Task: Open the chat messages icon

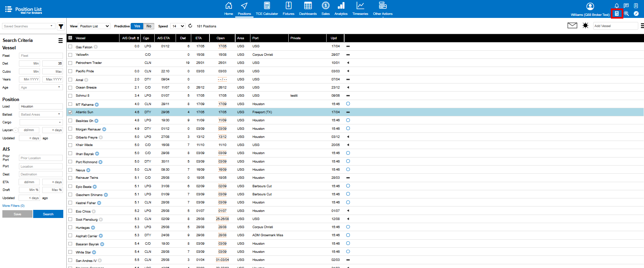Action: coord(626,5)
